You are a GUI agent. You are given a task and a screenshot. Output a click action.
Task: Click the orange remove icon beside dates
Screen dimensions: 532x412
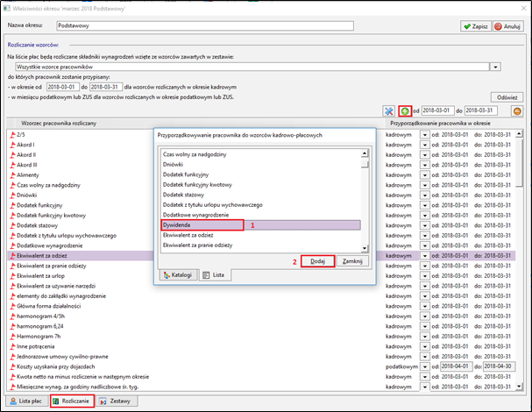click(x=517, y=111)
